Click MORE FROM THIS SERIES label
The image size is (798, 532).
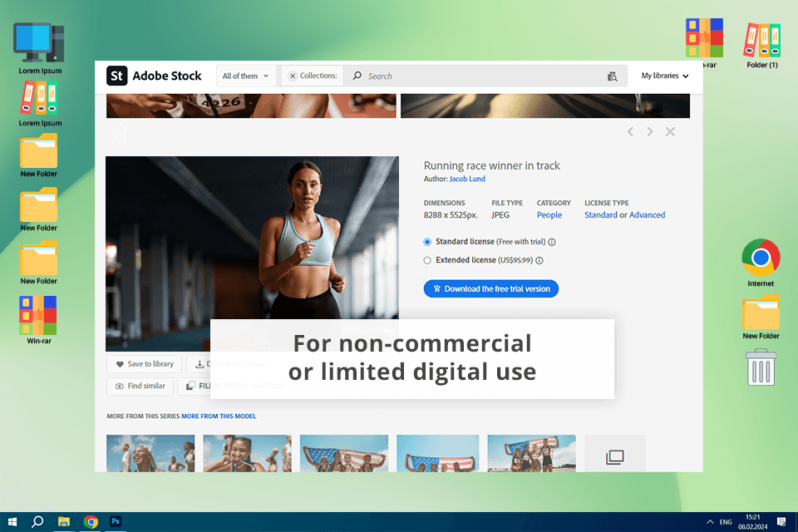pos(143,416)
